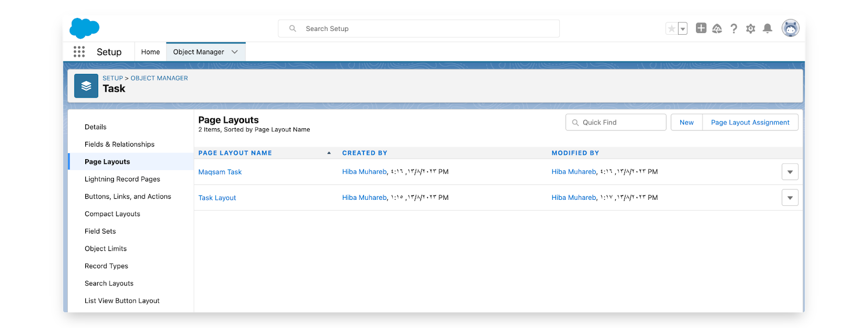Open row actions menu for Task Layout
This screenshot has height=328, width=868.
pyautogui.click(x=790, y=198)
